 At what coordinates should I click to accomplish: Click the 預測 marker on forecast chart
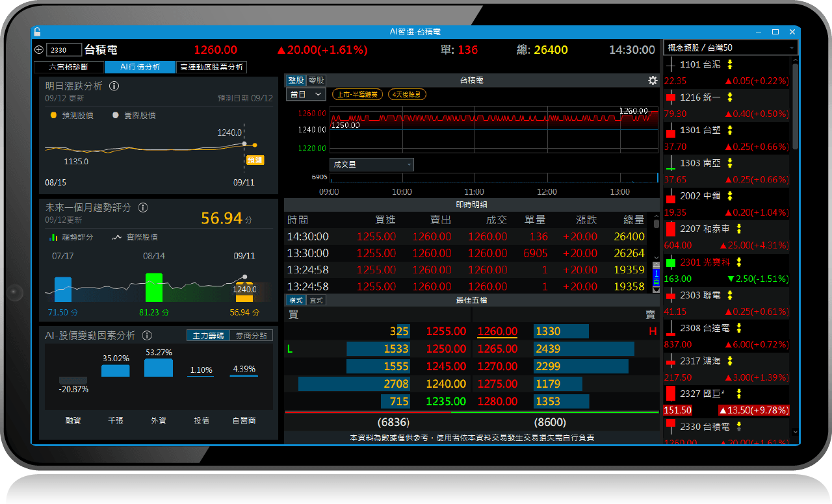[255, 160]
